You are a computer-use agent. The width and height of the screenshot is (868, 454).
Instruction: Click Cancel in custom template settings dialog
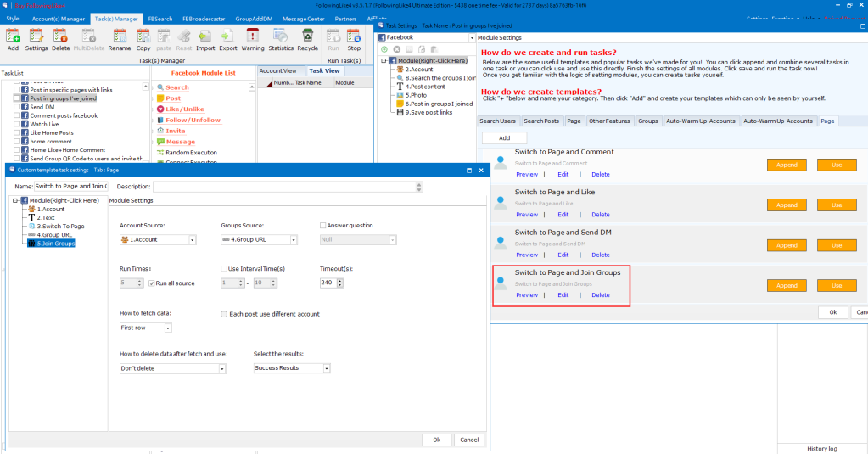[x=469, y=440]
